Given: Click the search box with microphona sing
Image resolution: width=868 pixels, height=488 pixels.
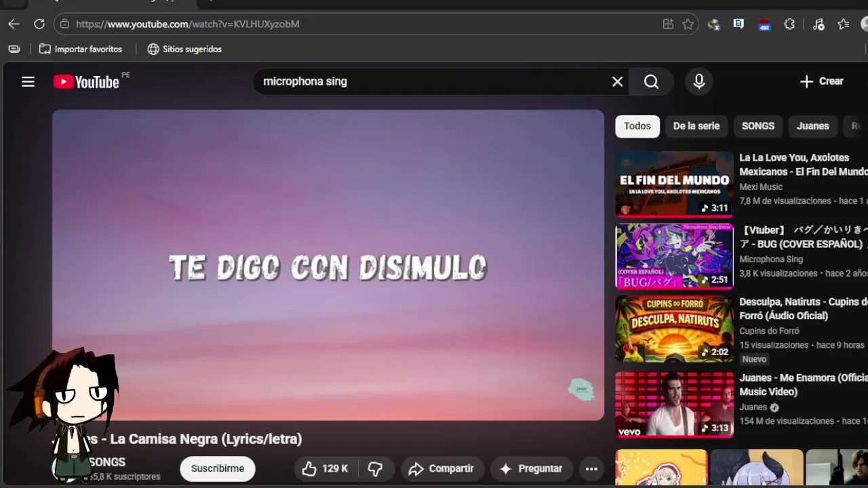Looking at the screenshot, I should (x=434, y=81).
